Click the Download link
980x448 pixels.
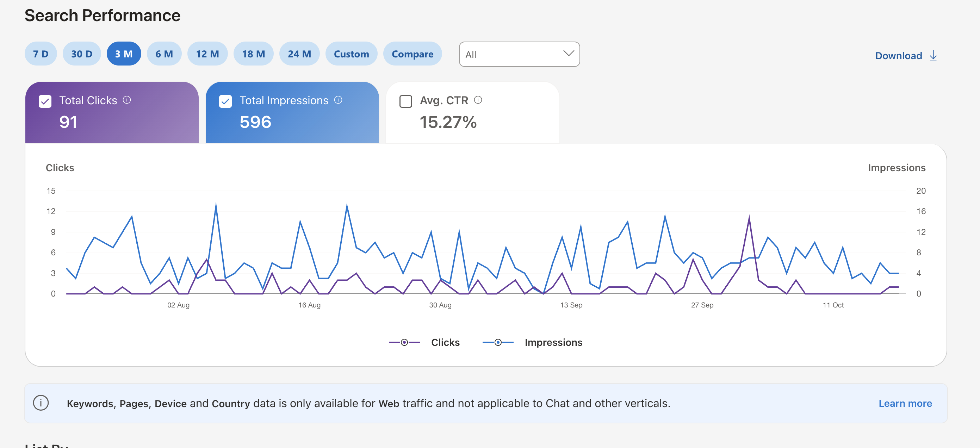click(899, 56)
